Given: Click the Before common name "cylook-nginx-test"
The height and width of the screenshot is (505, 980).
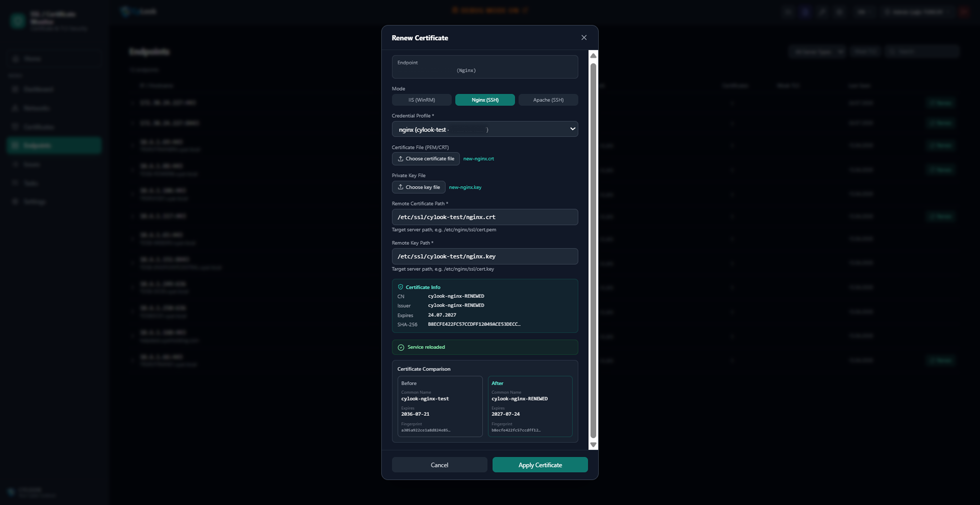Looking at the screenshot, I should 425,399.
